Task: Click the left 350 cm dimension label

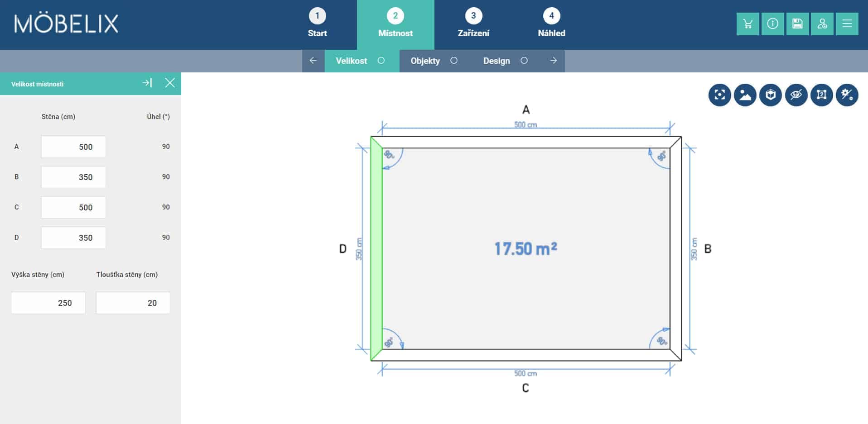Action: click(359, 249)
